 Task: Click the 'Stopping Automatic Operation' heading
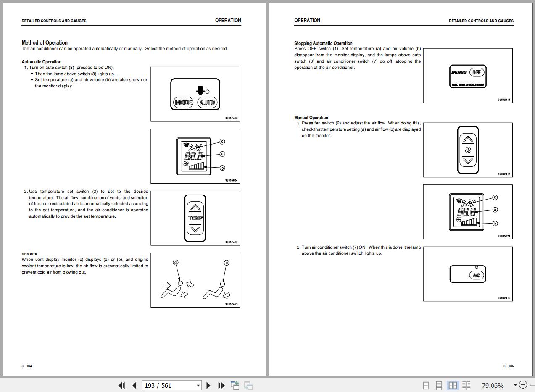[323, 43]
